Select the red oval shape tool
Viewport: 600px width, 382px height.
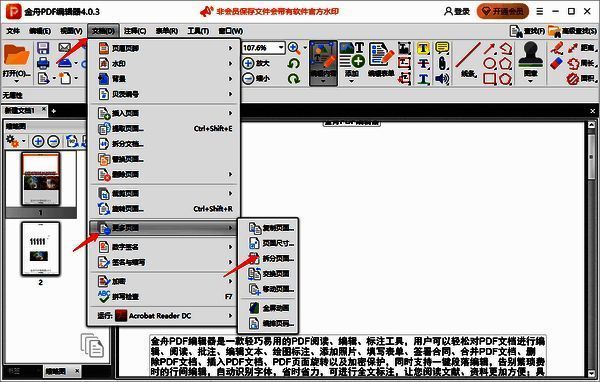coord(489,63)
